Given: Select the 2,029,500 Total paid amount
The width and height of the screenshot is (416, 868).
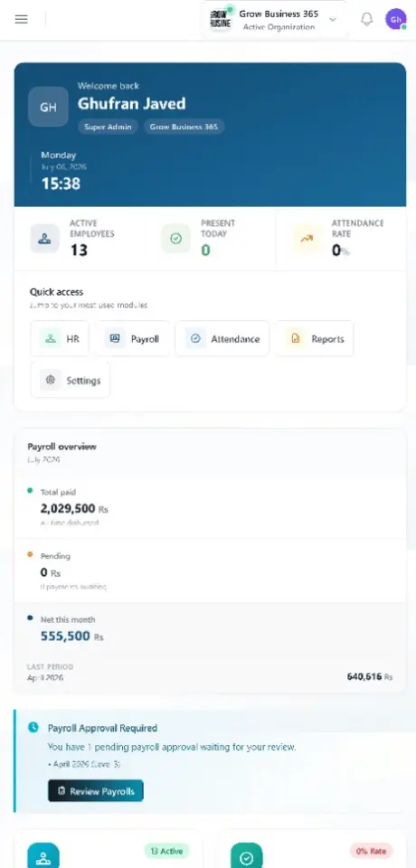Looking at the screenshot, I should click(x=68, y=508).
